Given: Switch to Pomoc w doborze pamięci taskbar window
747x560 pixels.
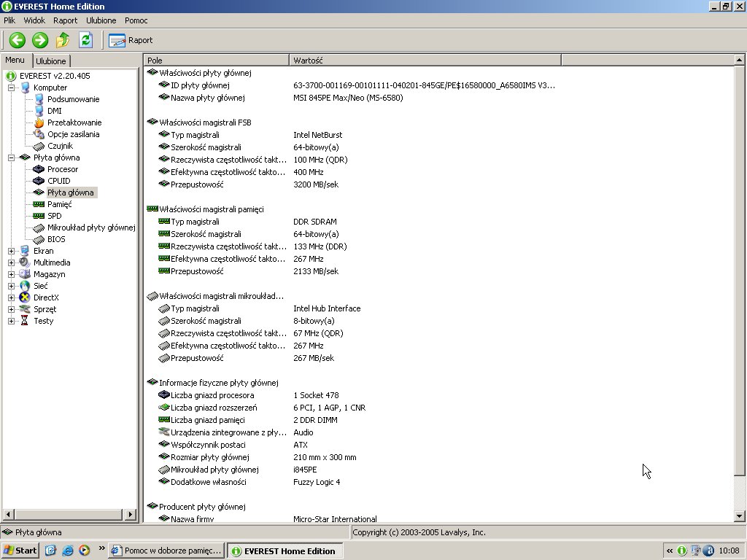Looking at the screenshot, I should [x=166, y=551].
